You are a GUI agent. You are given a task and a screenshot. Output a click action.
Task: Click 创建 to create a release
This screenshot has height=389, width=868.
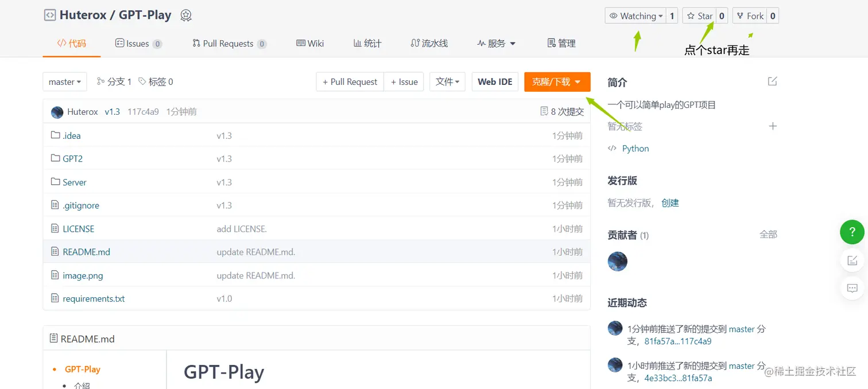[670, 203]
